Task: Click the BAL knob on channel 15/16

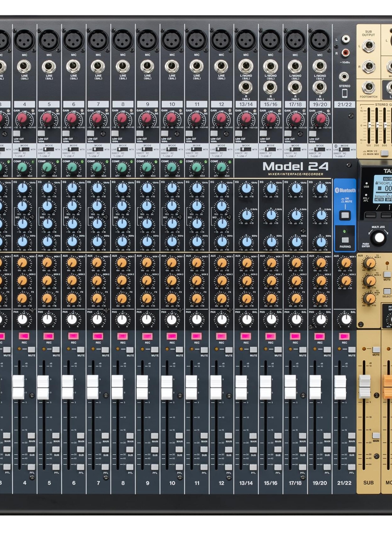Action: [x=271, y=320]
